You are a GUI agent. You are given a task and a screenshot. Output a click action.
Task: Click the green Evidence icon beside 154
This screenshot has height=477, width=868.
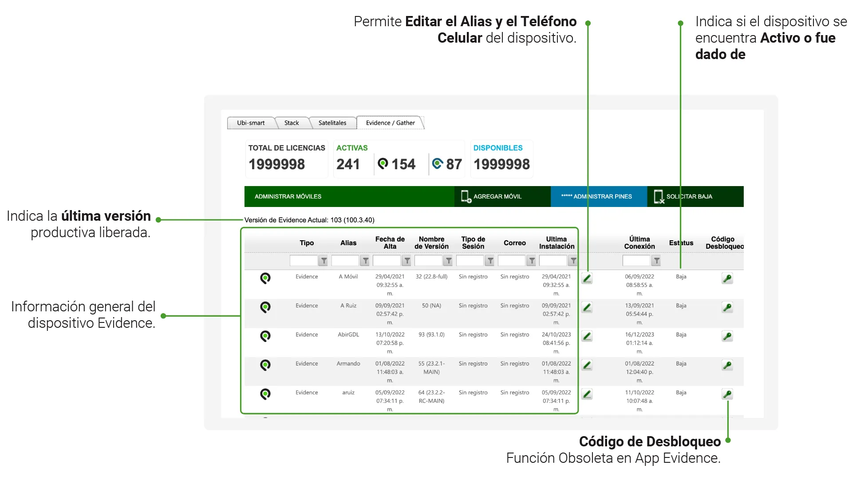click(383, 164)
